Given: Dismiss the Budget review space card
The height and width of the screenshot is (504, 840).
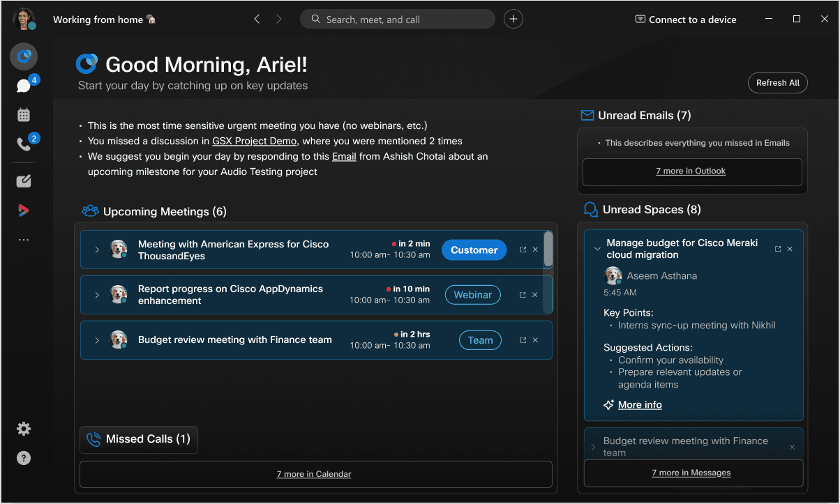Looking at the screenshot, I should (x=792, y=447).
